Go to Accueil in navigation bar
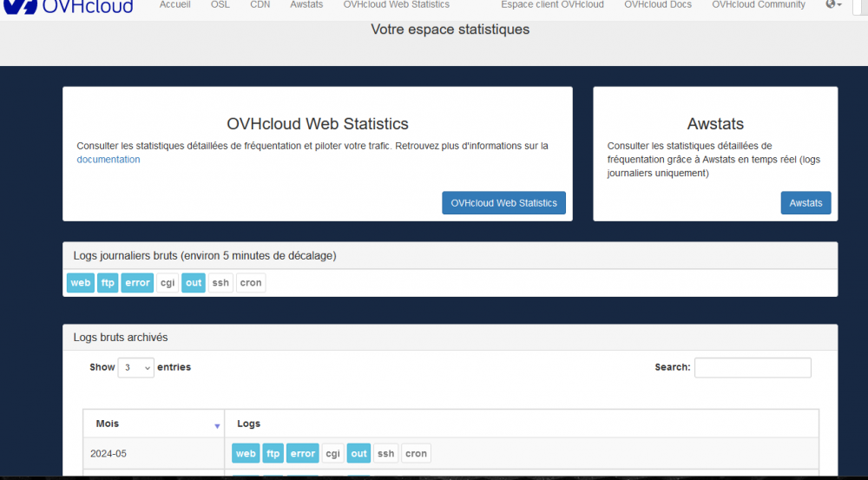Viewport: 868px width, 480px height. click(175, 4)
